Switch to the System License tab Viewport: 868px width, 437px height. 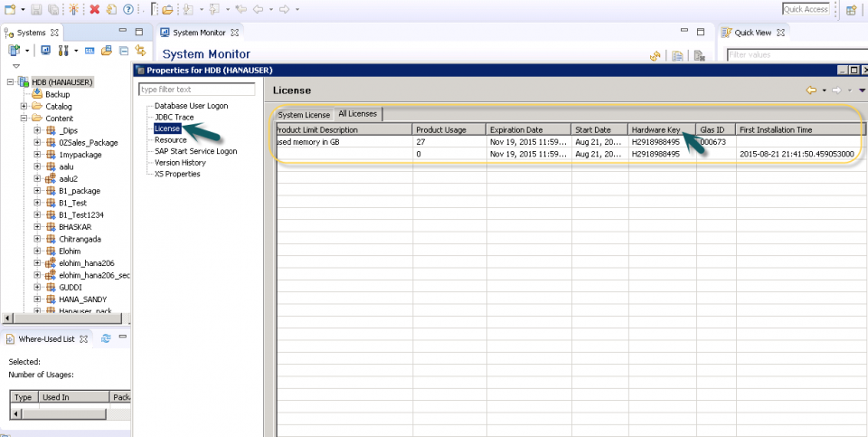tap(304, 115)
